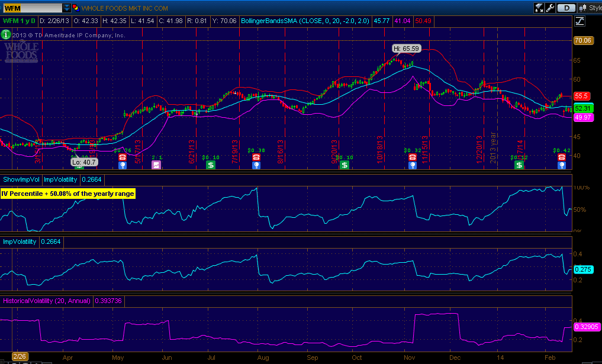Click the ShowImpVol study label
This screenshot has height=364, width=602.
21,179
